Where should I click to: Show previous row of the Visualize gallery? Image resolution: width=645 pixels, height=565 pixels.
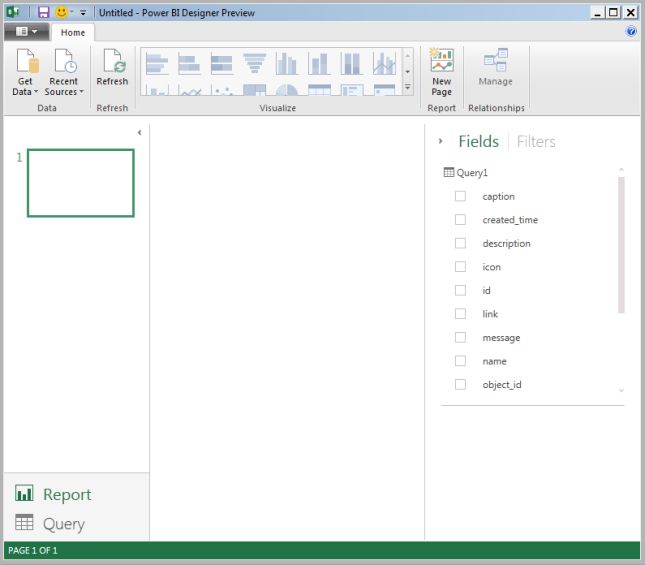[x=408, y=56]
